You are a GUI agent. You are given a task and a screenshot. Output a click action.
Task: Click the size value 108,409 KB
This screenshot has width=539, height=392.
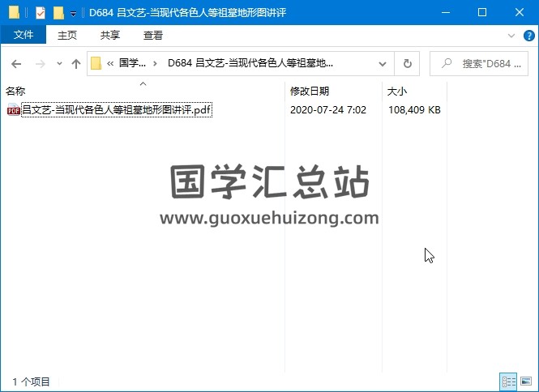(414, 110)
